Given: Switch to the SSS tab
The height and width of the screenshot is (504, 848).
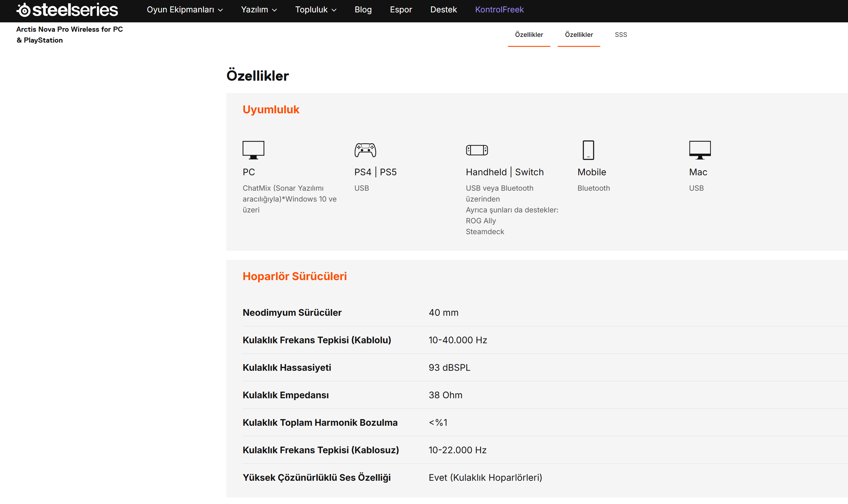Looking at the screenshot, I should coord(621,35).
